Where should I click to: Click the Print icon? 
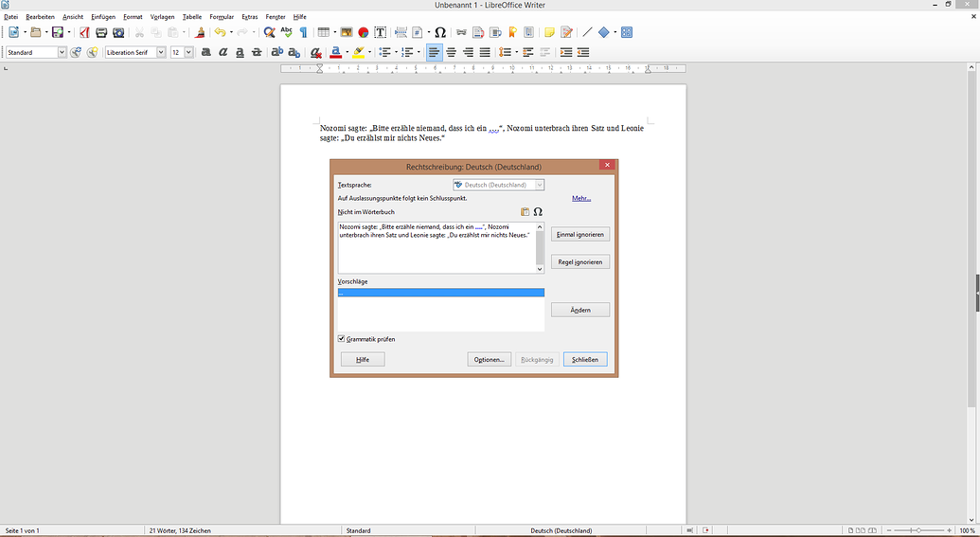101,32
